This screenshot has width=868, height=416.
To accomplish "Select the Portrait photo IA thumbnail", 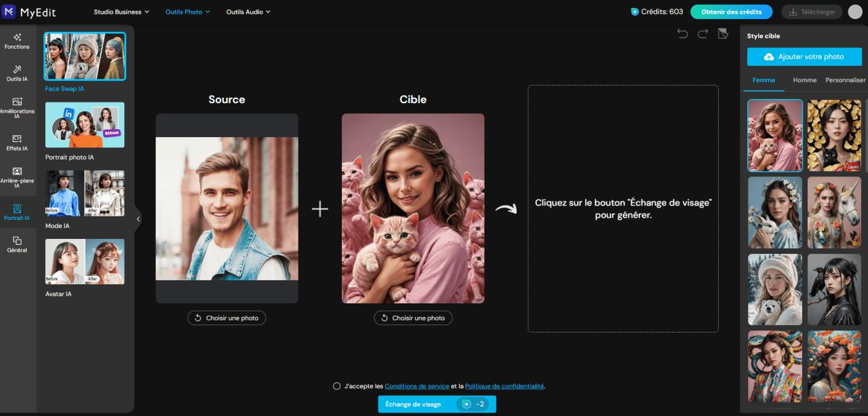I will click(85, 124).
